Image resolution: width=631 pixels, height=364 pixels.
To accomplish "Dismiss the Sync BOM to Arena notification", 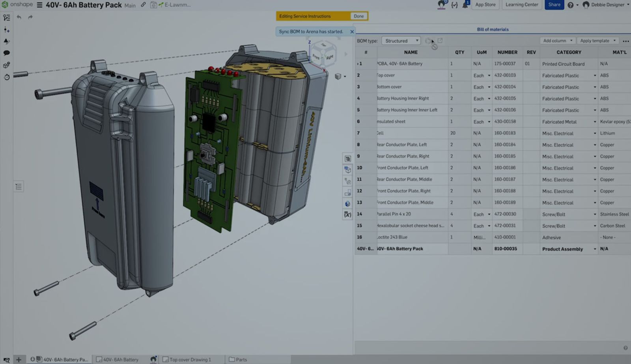I will (352, 32).
